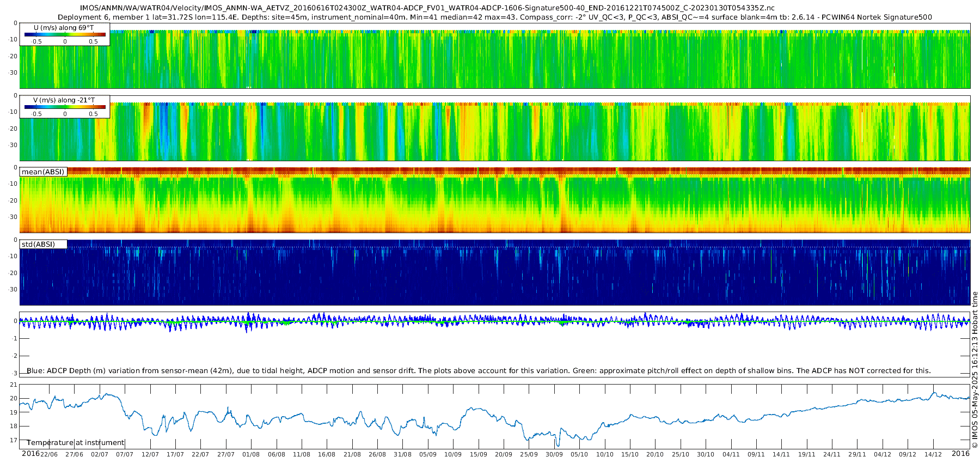
Task: Click the U velocity colorbar legend
Action: (65, 34)
